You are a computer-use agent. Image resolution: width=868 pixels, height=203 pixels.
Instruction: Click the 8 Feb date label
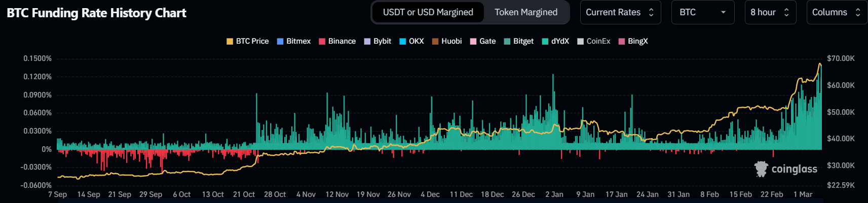pyautogui.click(x=709, y=194)
